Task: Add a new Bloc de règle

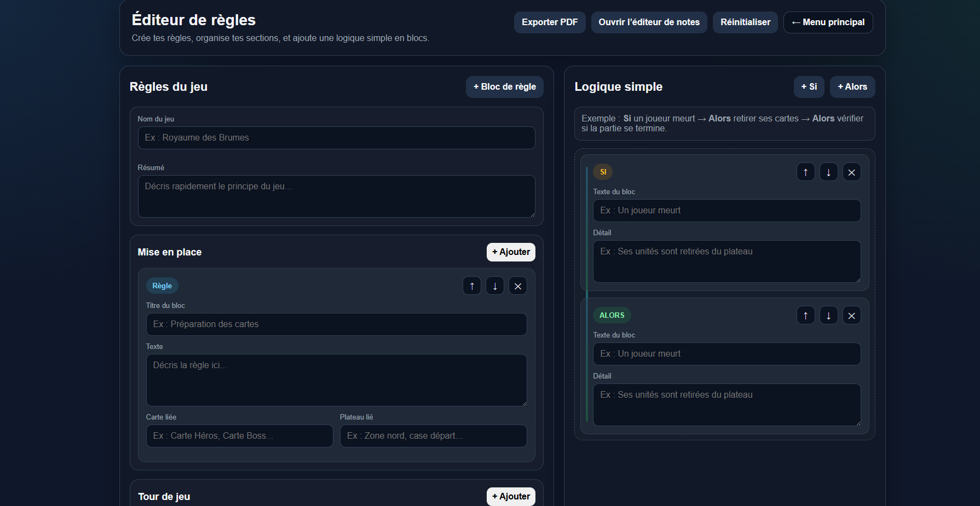Action: tap(505, 87)
